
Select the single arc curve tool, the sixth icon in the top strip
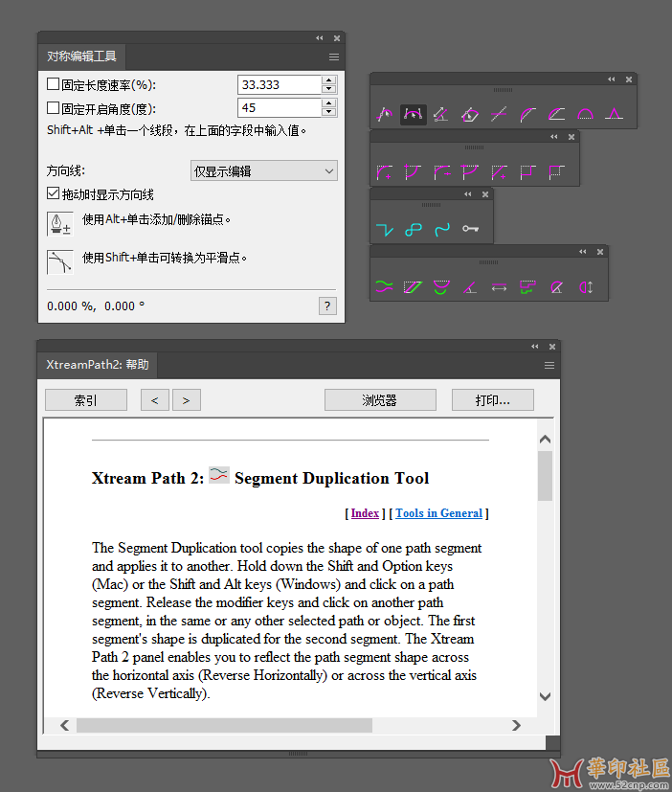[527, 115]
